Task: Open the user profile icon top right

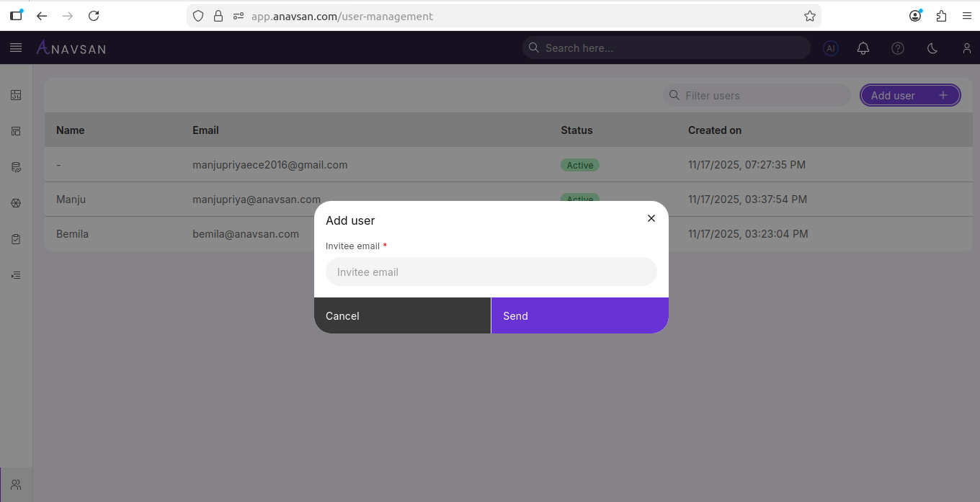Action: [966, 48]
